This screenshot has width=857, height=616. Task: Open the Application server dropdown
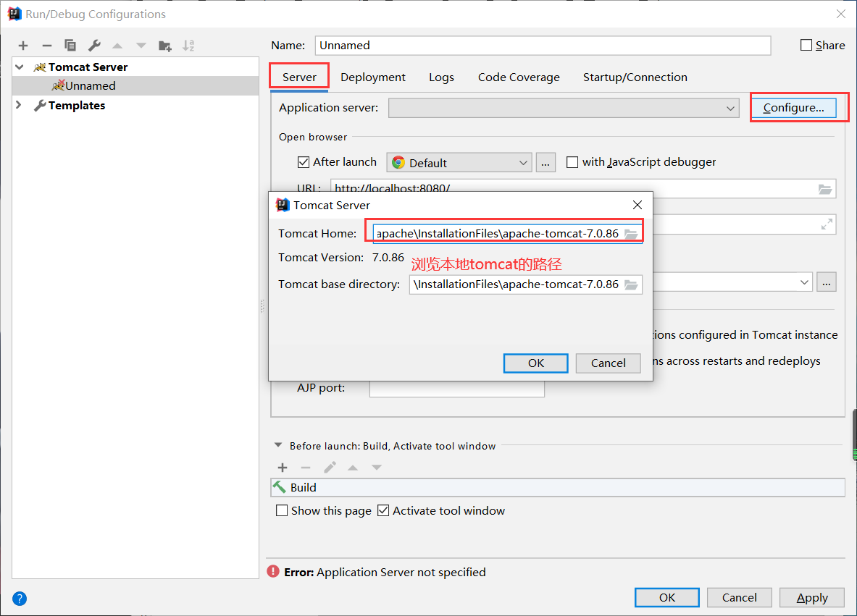(732, 107)
